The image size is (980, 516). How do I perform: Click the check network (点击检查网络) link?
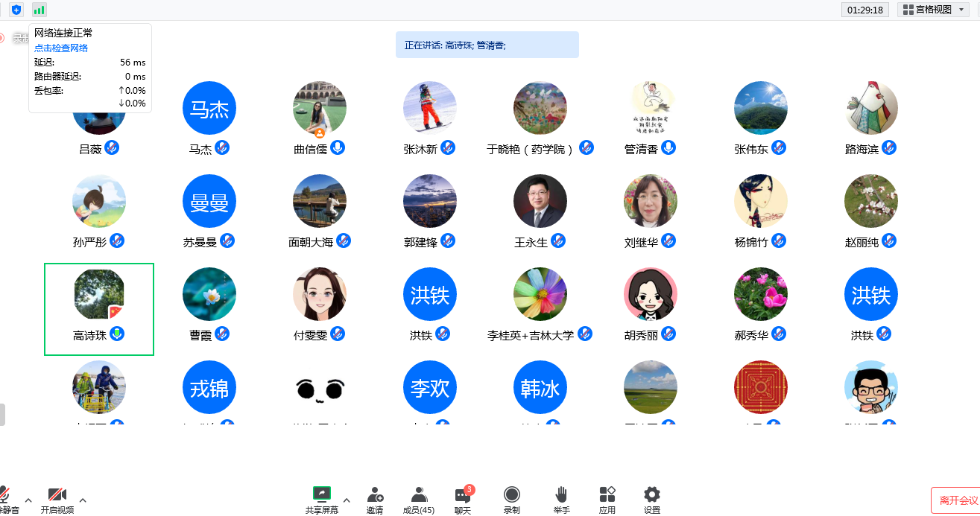coord(61,48)
